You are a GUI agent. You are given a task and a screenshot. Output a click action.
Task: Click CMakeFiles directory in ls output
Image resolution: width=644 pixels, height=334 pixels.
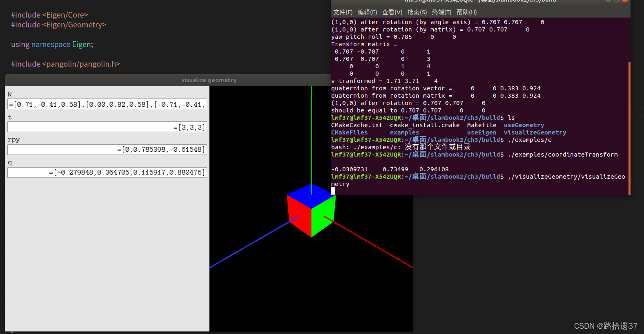point(350,132)
